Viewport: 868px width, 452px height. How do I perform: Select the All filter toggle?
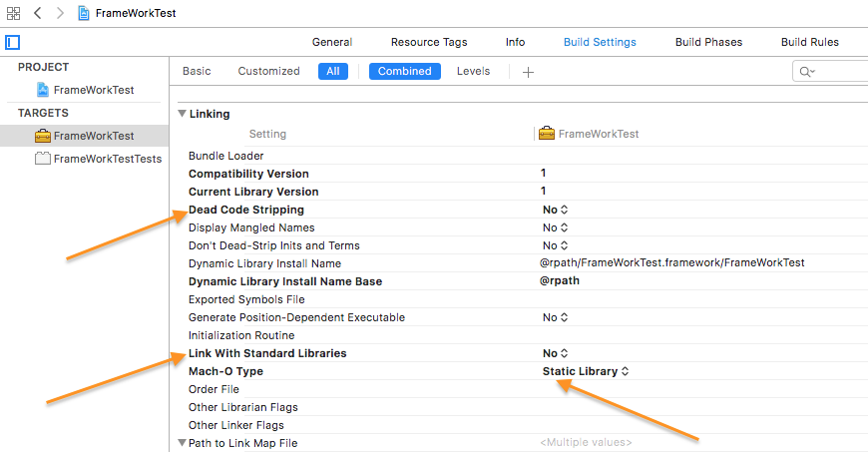click(x=332, y=72)
